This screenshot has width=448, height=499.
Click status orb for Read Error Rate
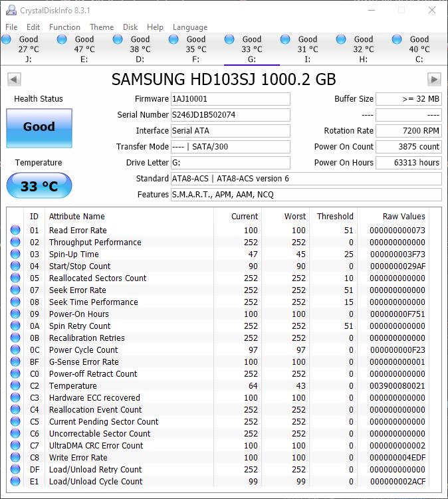point(15,230)
